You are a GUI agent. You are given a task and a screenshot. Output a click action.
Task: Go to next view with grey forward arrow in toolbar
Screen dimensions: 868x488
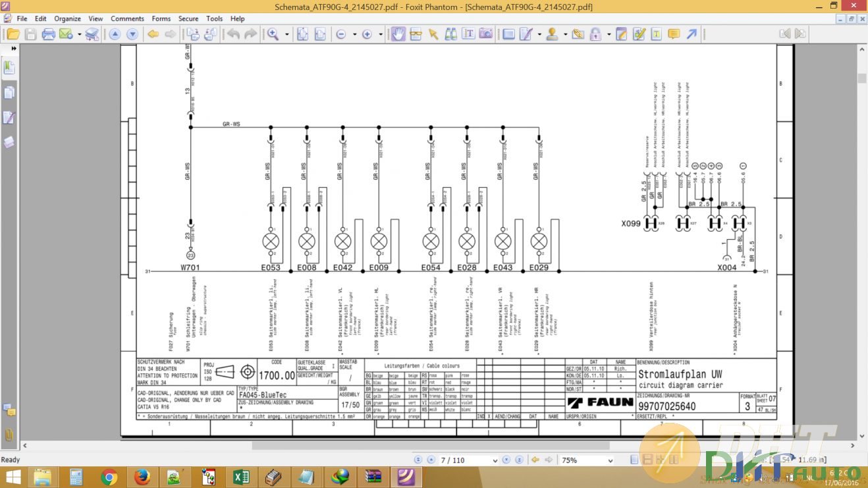[170, 34]
